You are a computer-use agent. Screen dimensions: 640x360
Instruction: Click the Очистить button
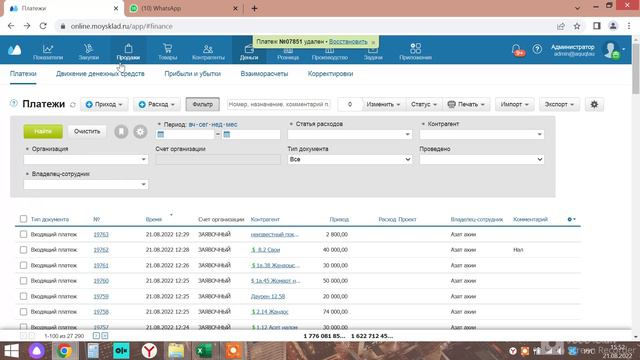pos(87,131)
